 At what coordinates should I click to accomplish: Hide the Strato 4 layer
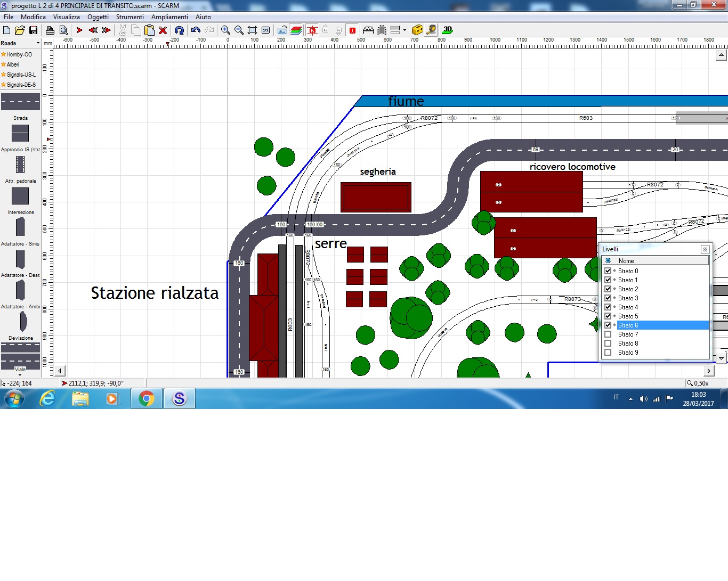[x=608, y=307]
